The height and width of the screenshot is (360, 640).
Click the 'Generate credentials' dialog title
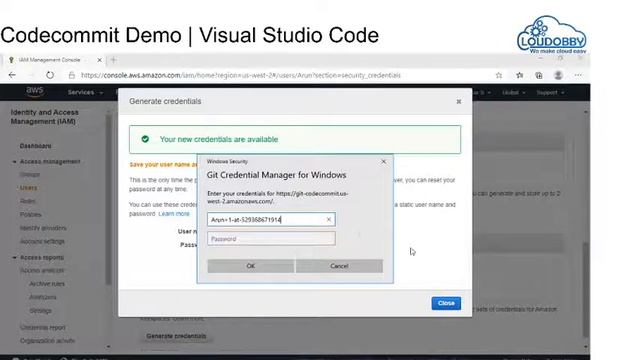[x=165, y=101]
